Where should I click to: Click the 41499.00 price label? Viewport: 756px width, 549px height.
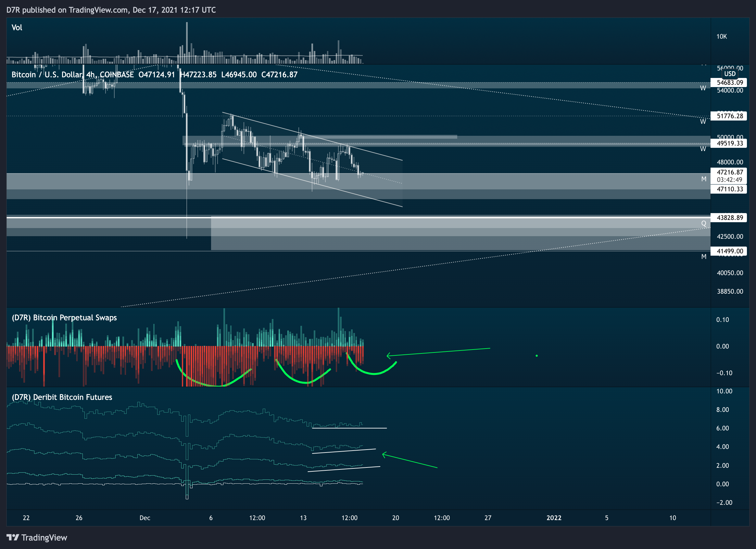tap(730, 251)
